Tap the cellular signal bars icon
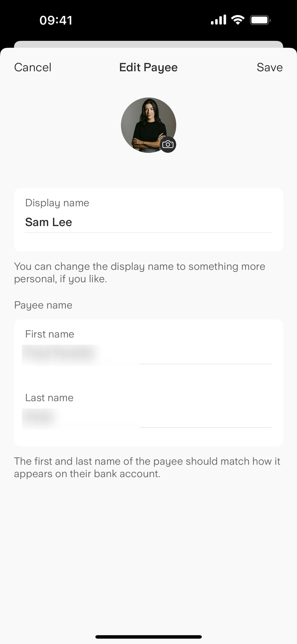This screenshot has width=297, height=644. pos(218,20)
